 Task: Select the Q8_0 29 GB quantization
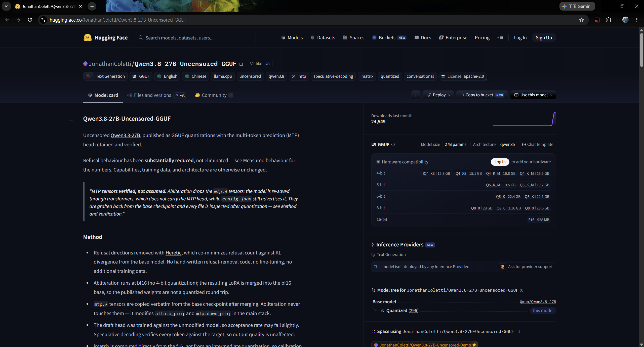pos(481,208)
